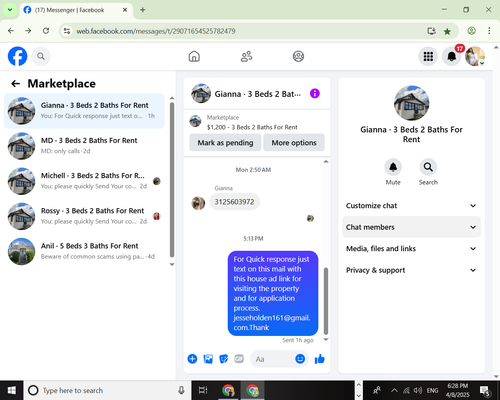500x400 pixels.
Task: Choose a GIF icon in composer
Action: [x=239, y=359]
